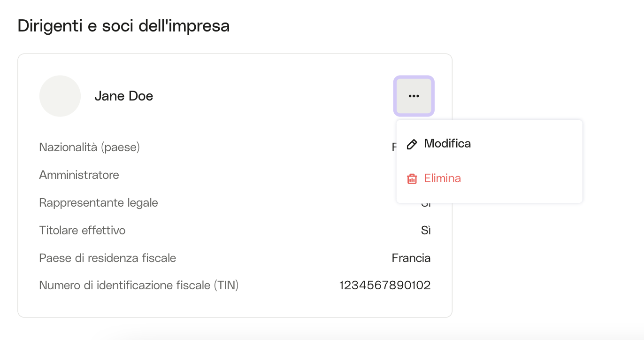Viewport: 644px width, 340px height.
Task: Click the Paese di residenza fiscale label
Action: pos(107,258)
